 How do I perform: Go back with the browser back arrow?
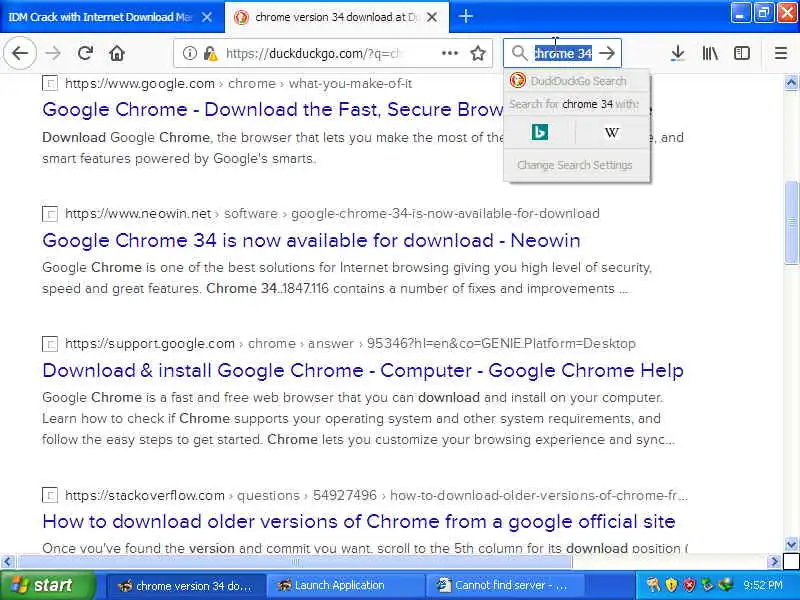click(x=20, y=53)
